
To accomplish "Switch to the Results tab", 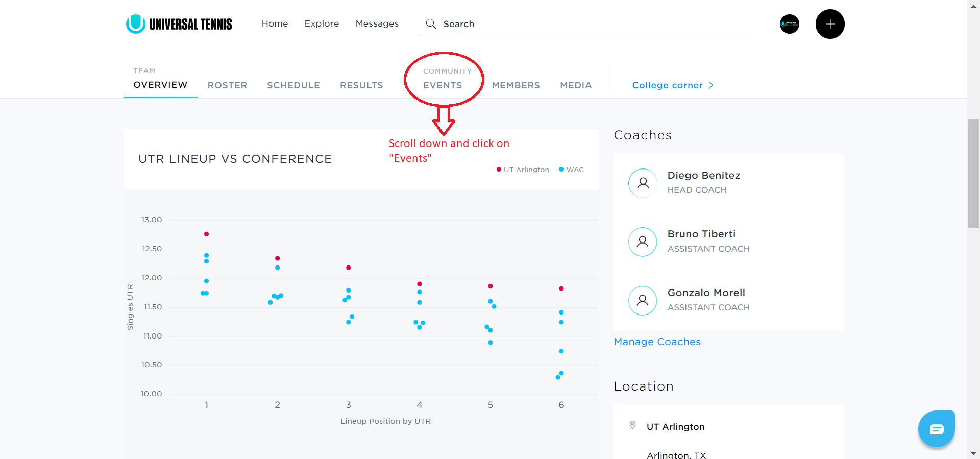I will 361,85.
